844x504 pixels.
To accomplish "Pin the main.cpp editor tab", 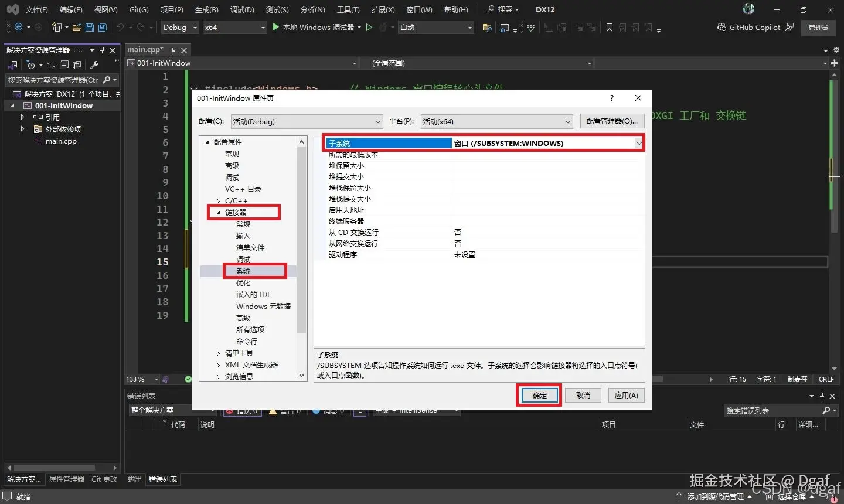I will pos(174,50).
